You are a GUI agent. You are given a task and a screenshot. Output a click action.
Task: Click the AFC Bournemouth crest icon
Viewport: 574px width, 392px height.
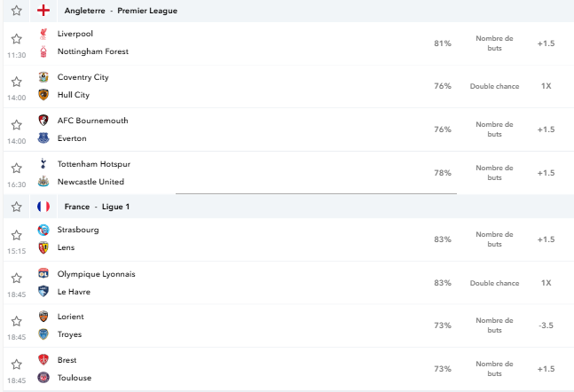[43, 121]
